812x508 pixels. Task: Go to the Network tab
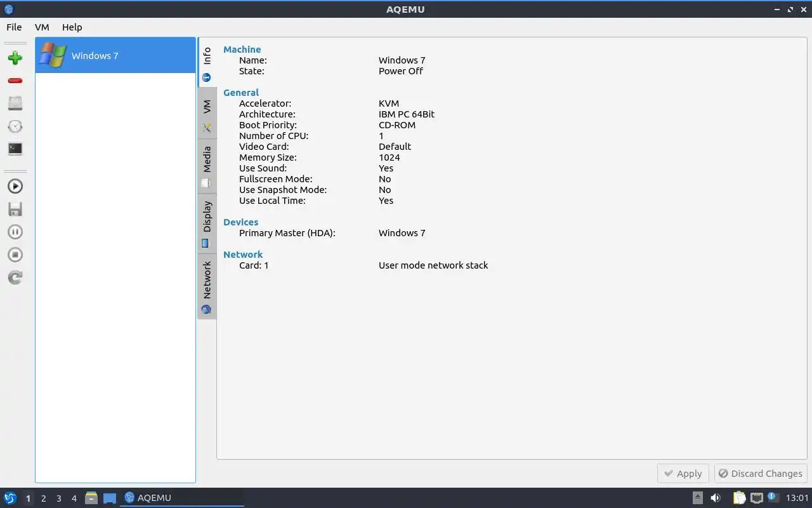point(207,286)
